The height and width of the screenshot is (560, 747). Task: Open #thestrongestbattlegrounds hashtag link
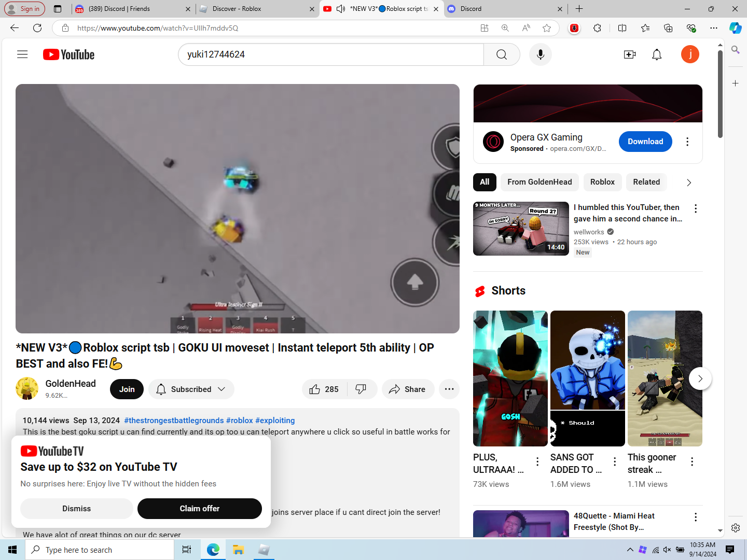(x=174, y=421)
